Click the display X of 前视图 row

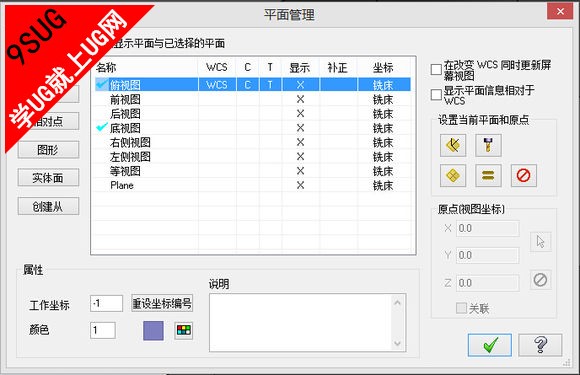[x=300, y=99]
